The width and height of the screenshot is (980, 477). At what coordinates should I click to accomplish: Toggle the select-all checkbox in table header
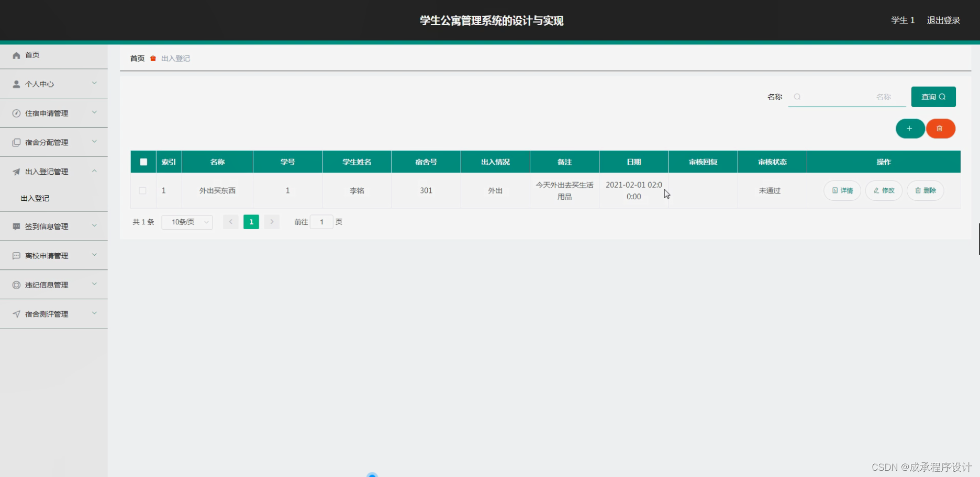coord(142,162)
